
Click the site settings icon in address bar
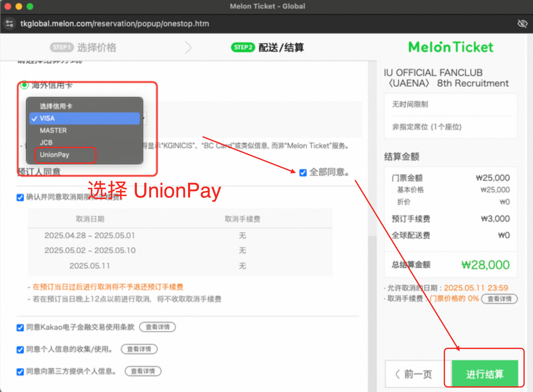(9, 24)
